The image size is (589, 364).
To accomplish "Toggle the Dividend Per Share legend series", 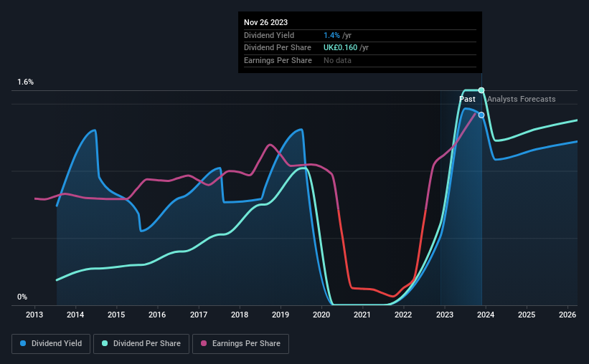I will point(141,344).
